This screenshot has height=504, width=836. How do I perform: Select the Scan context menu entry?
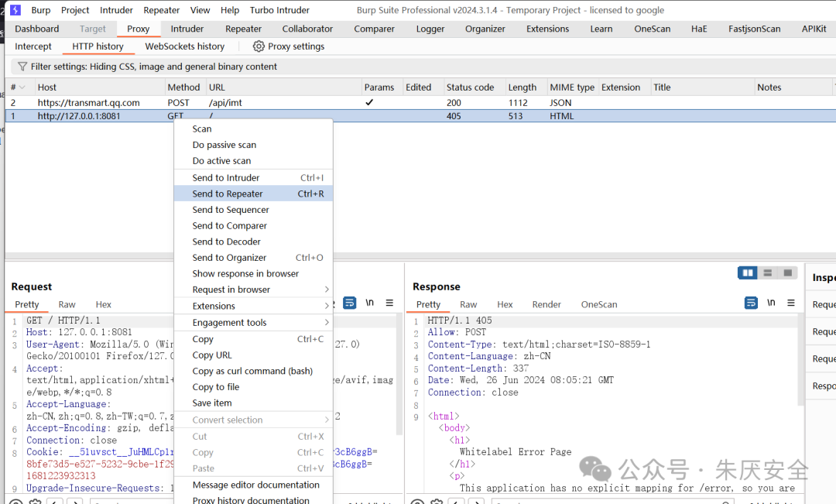click(253, 129)
